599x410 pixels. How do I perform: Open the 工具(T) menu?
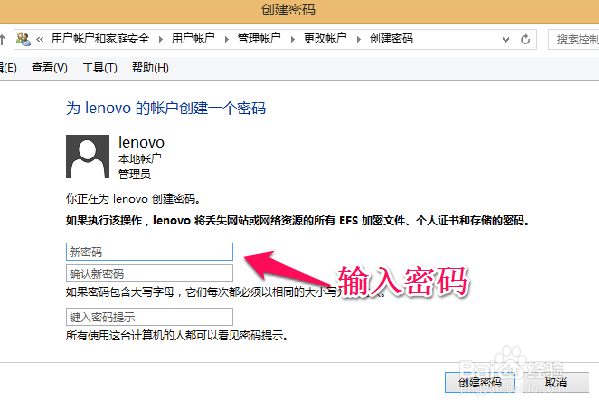[100, 68]
